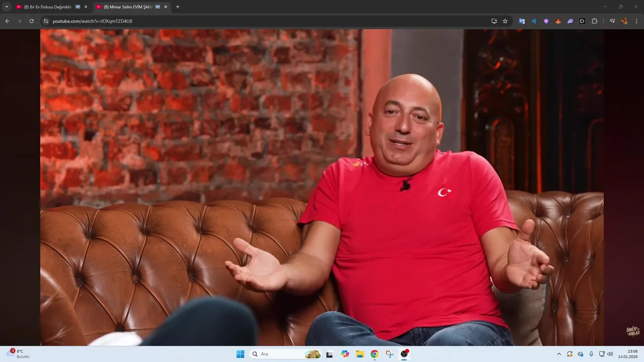This screenshot has width=644, height=362.
Task: Click the sync update tray icon
Action: [570, 354]
